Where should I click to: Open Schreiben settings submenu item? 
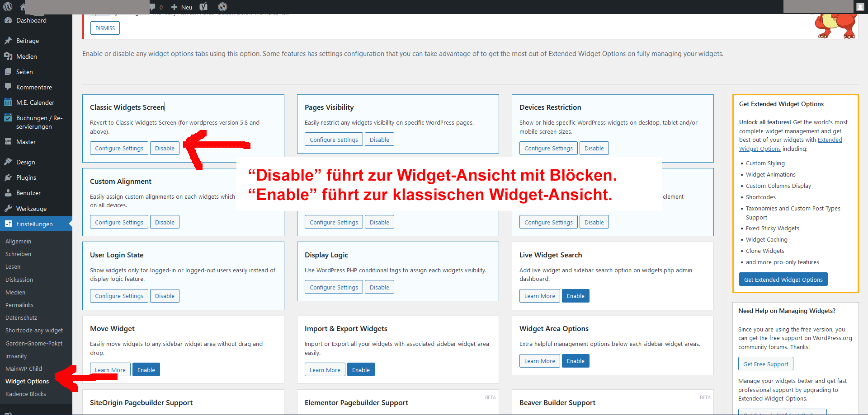(19, 254)
